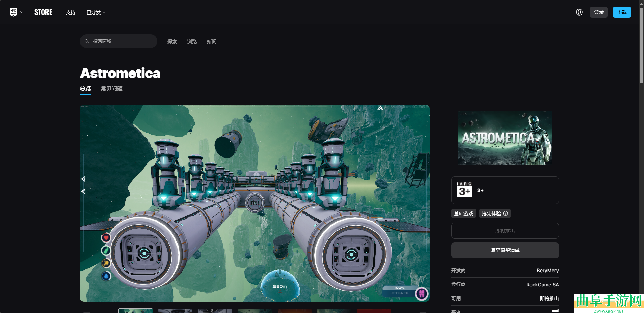Click the IARC 3+ rating badge
The height and width of the screenshot is (313, 644).
pyautogui.click(x=464, y=190)
